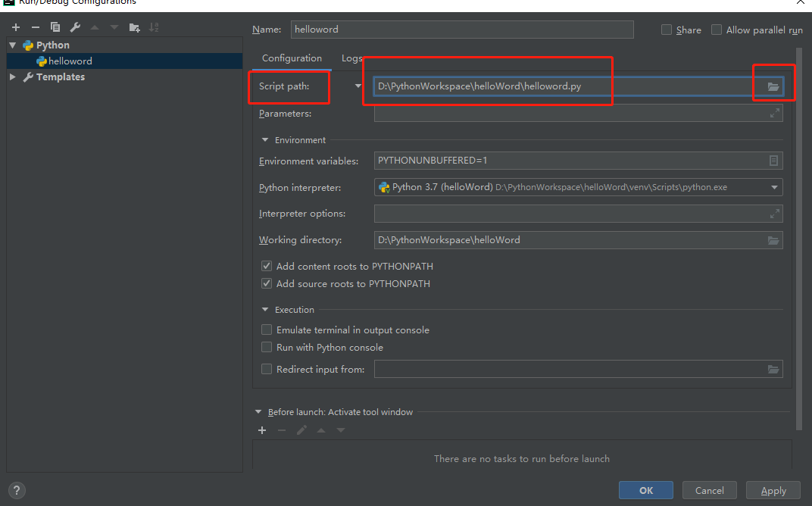Viewport: 812px width, 506px height.
Task: Expand the Templates tree node
Action: tap(13, 77)
